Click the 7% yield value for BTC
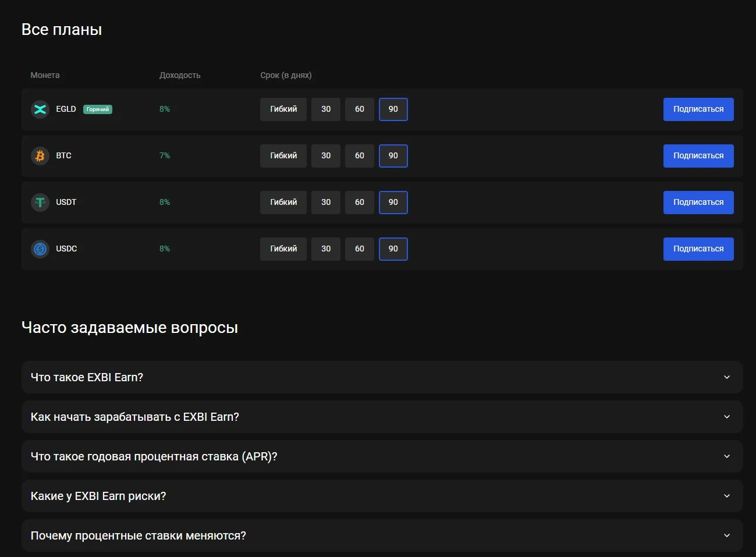This screenshot has width=756, height=557. (x=165, y=155)
